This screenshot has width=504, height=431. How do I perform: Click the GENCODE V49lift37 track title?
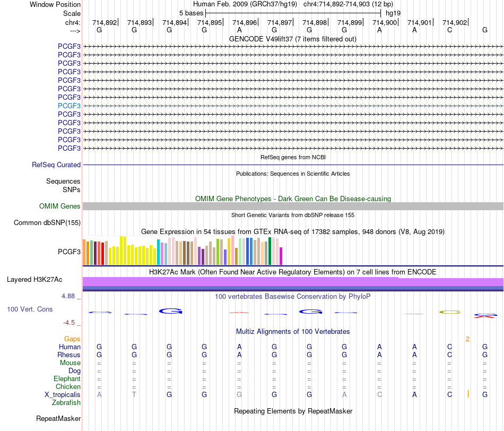coord(293,39)
